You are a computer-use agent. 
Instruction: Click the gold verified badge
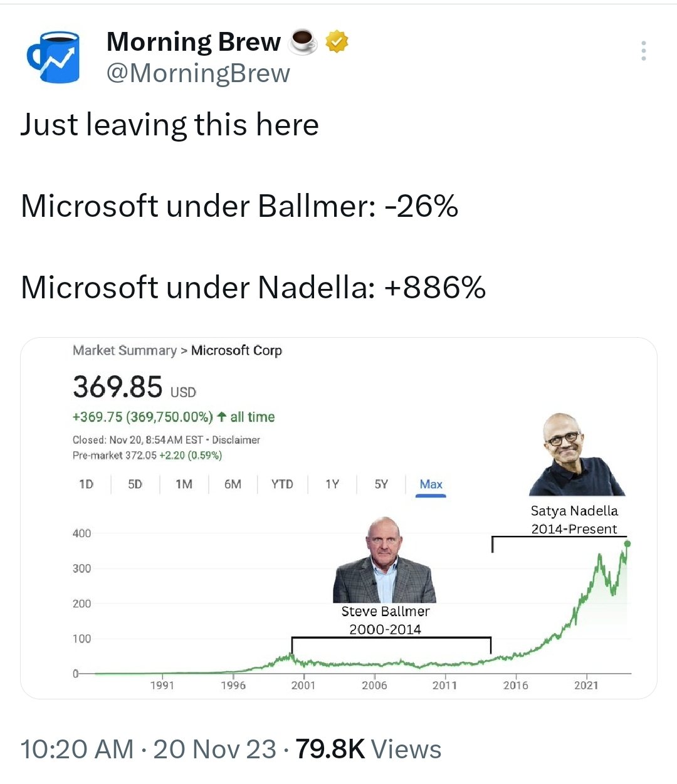pos(337,42)
